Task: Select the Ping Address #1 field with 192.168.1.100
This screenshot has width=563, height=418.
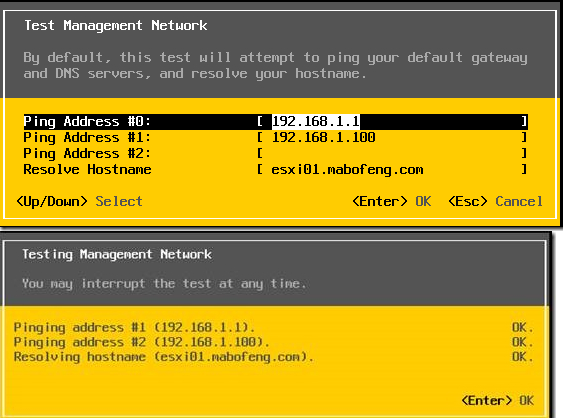Action: [392, 137]
